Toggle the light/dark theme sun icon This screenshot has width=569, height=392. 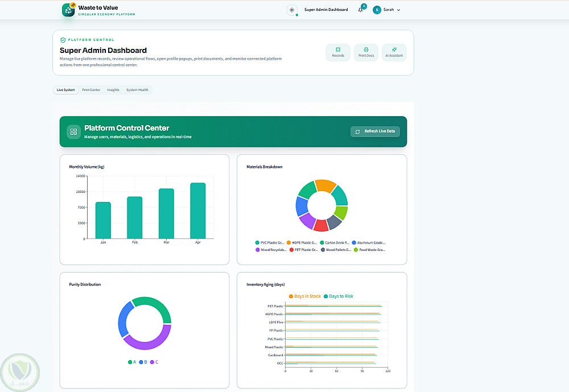pyautogui.click(x=292, y=10)
